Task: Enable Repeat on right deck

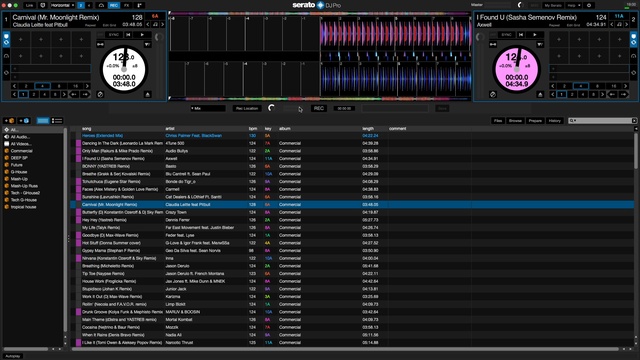Action: pos(554,25)
